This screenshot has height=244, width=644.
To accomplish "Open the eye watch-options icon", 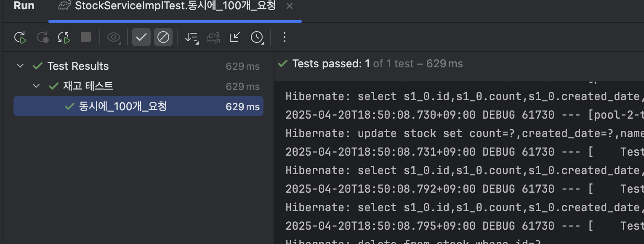I will coord(114,37).
